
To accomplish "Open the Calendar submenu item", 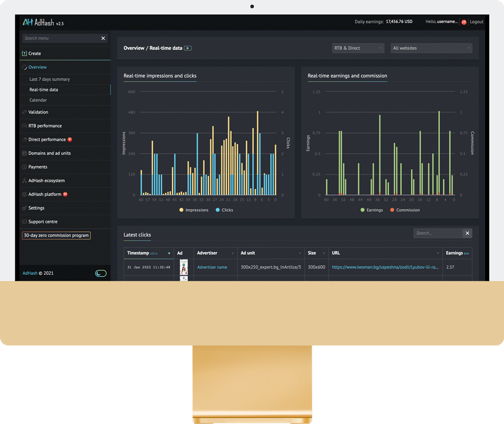I will point(38,100).
